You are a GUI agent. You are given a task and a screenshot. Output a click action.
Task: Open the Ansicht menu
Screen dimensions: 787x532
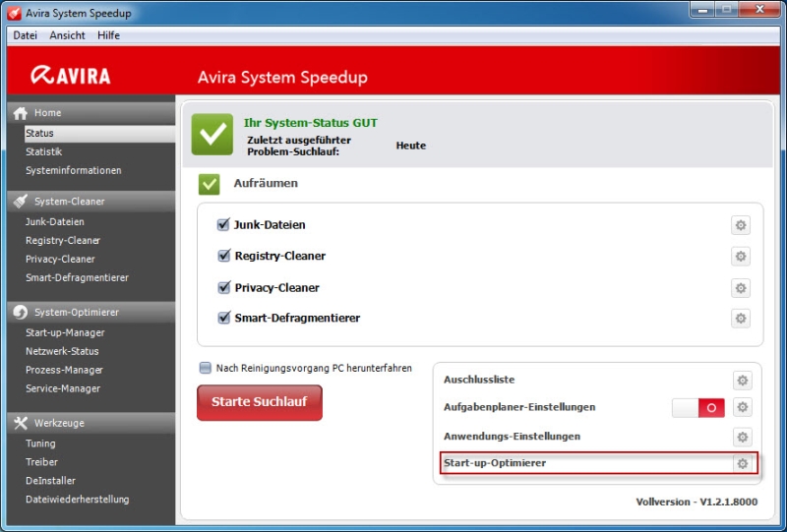[67, 35]
